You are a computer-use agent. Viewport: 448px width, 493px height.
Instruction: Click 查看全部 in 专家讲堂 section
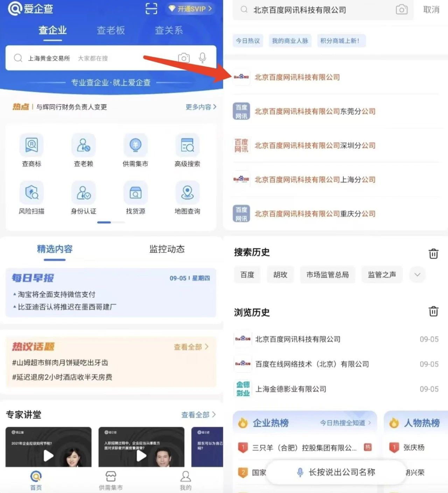click(198, 415)
